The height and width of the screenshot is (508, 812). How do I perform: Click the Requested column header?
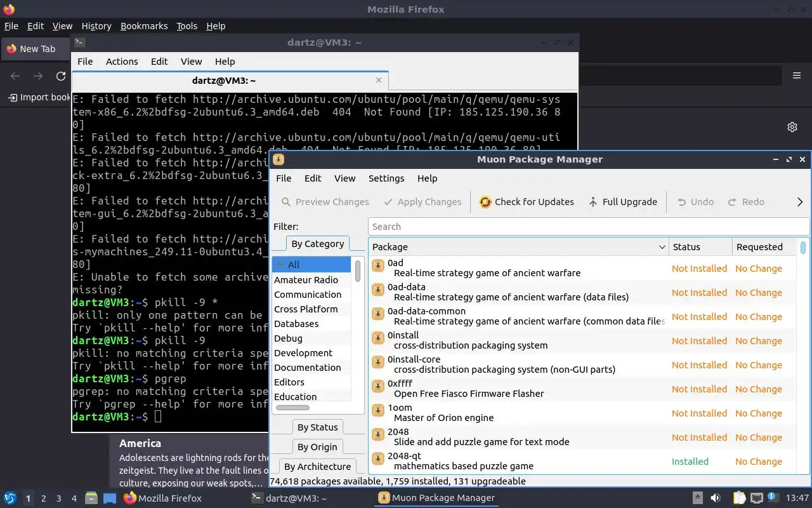764,247
